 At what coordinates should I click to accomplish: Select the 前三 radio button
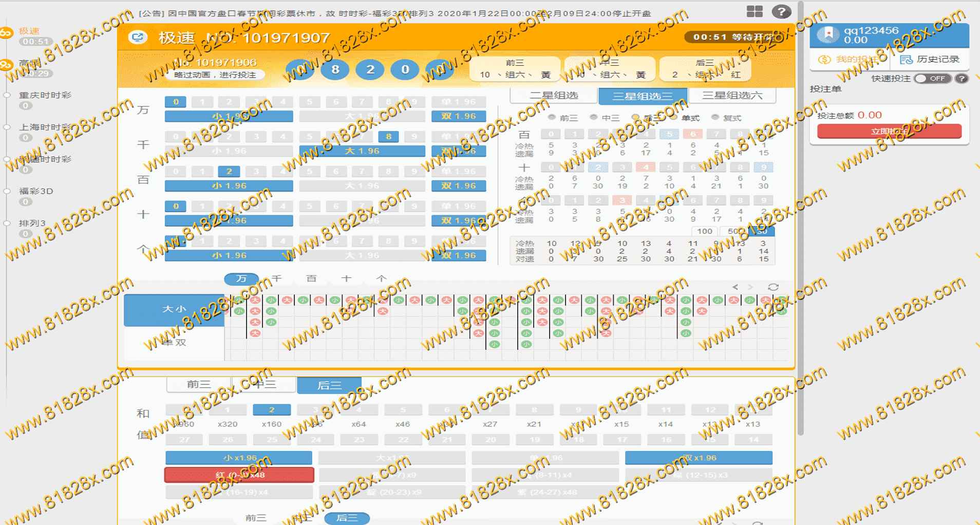pos(552,117)
